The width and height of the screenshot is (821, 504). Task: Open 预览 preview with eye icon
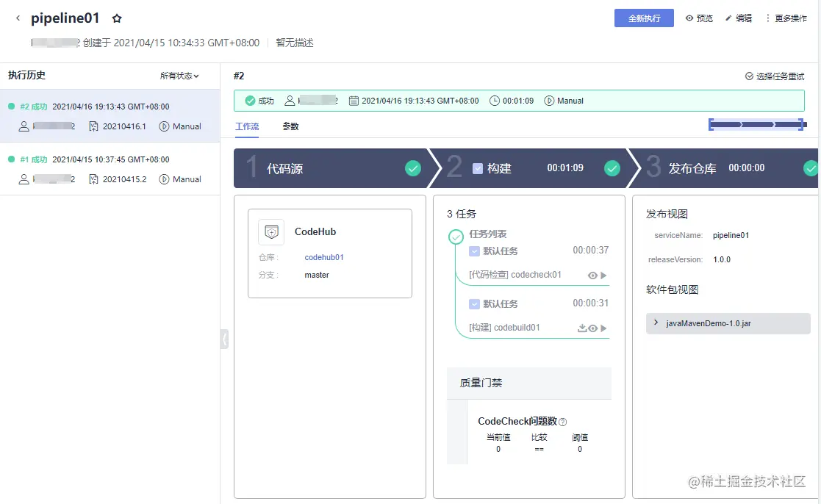coord(699,18)
